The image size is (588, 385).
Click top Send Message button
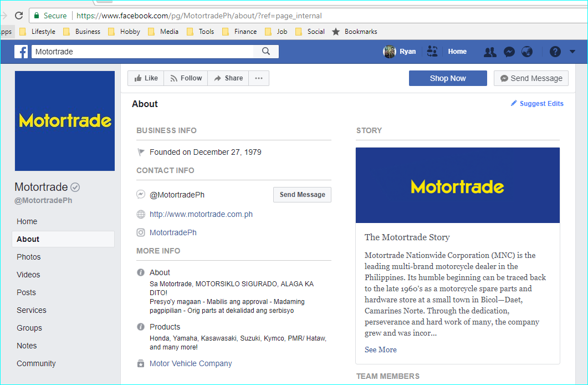(531, 78)
